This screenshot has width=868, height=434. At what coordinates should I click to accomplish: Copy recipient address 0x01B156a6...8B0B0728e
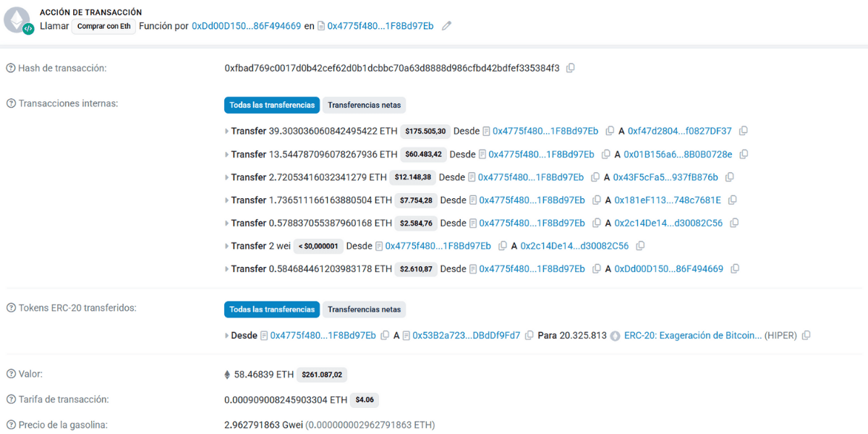pos(744,154)
